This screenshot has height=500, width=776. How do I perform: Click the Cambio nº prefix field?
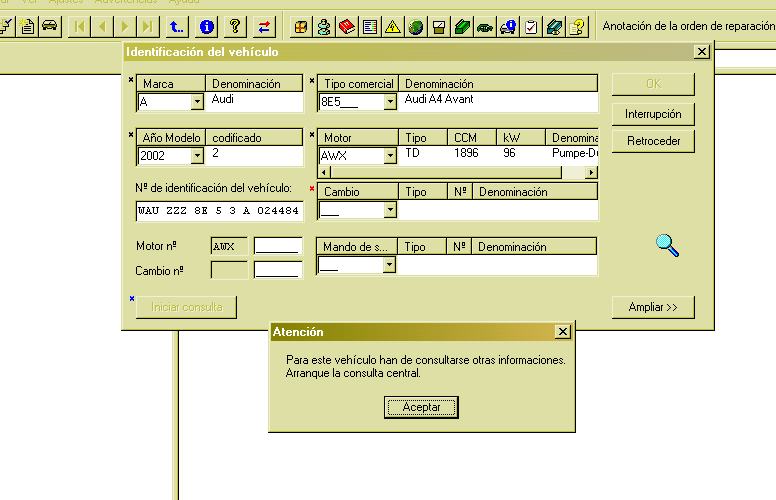229,270
